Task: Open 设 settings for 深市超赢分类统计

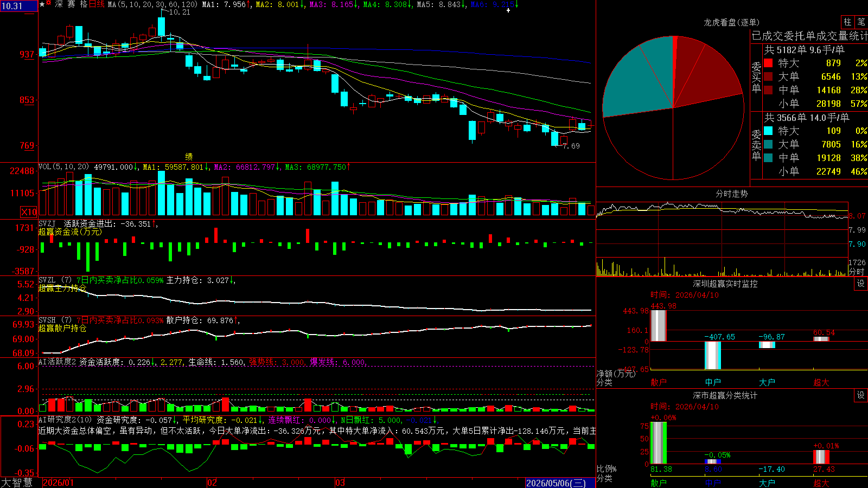Action: 861,396
